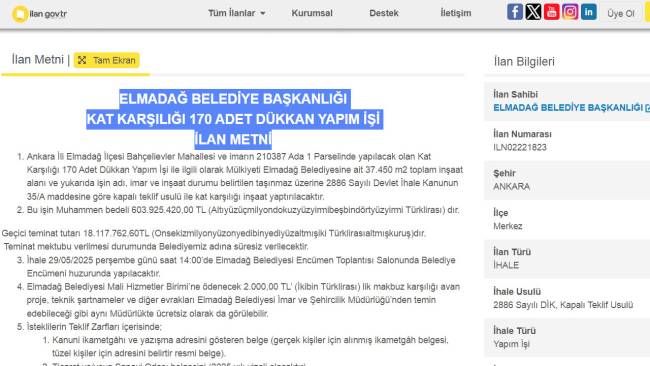Screen dimensions: 650x366
Task: Open the LinkedIn icon
Action: pyautogui.click(x=589, y=12)
